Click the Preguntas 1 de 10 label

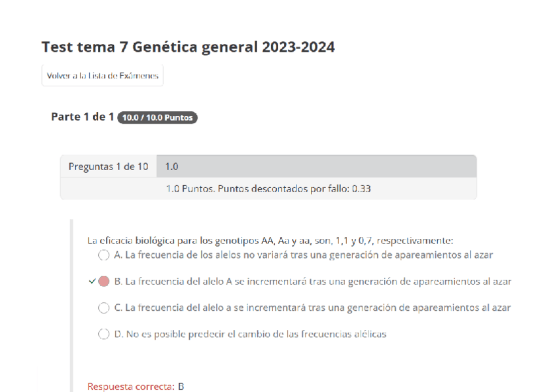coord(108,167)
